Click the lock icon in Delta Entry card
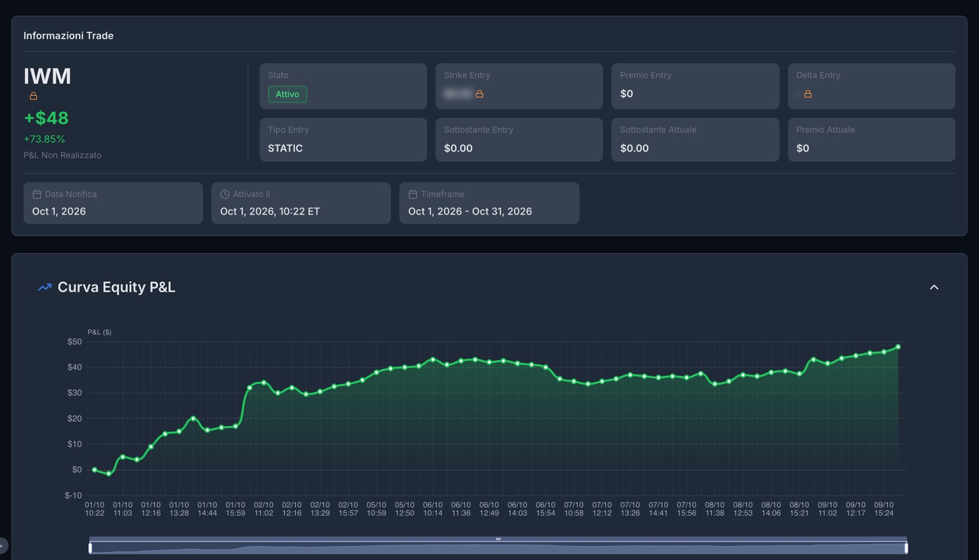 click(x=808, y=94)
